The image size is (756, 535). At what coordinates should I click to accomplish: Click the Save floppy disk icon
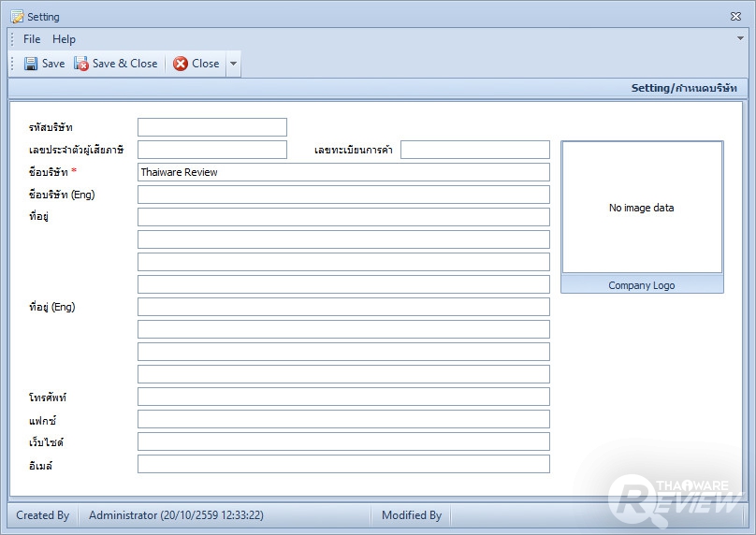(31, 64)
